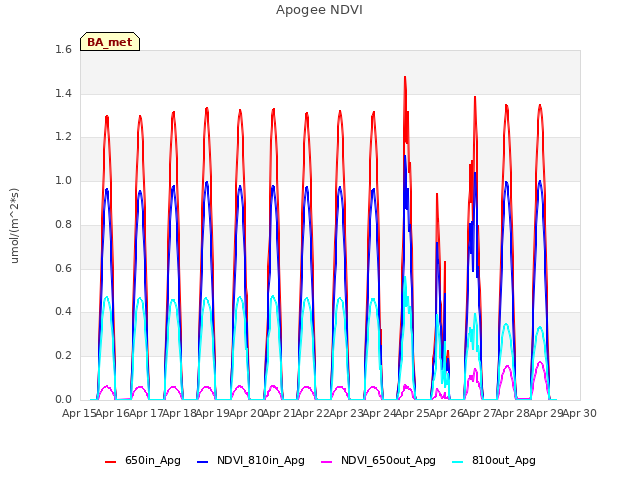Viewport: 640px width, 480px height.
Task: Click the y-axis label umol/(m^2*s)
Action: tap(14, 225)
